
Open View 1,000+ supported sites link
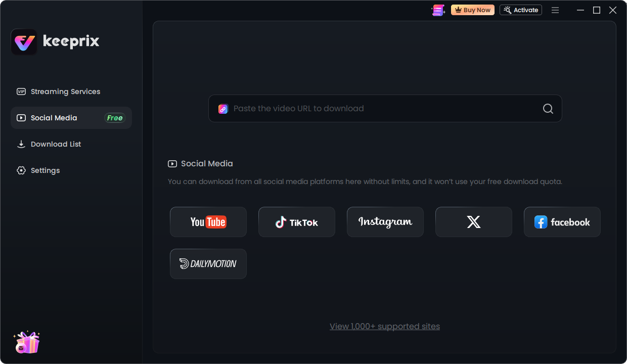click(x=385, y=326)
